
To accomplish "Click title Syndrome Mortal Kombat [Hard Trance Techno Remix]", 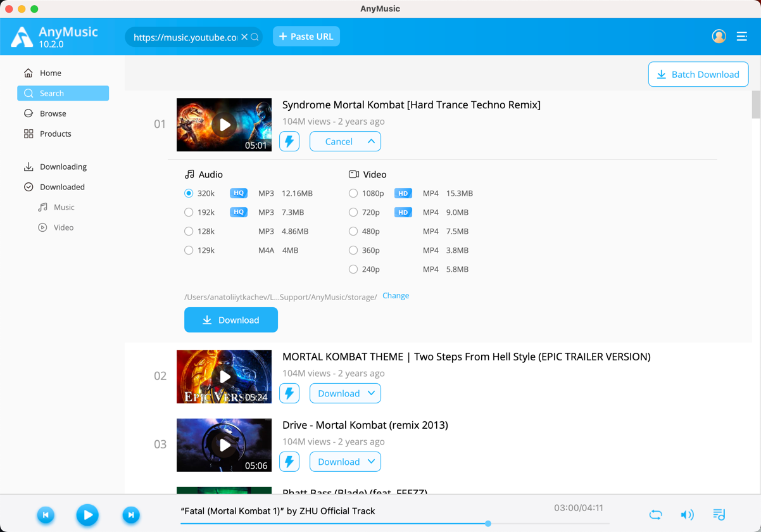I will [412, 104].
